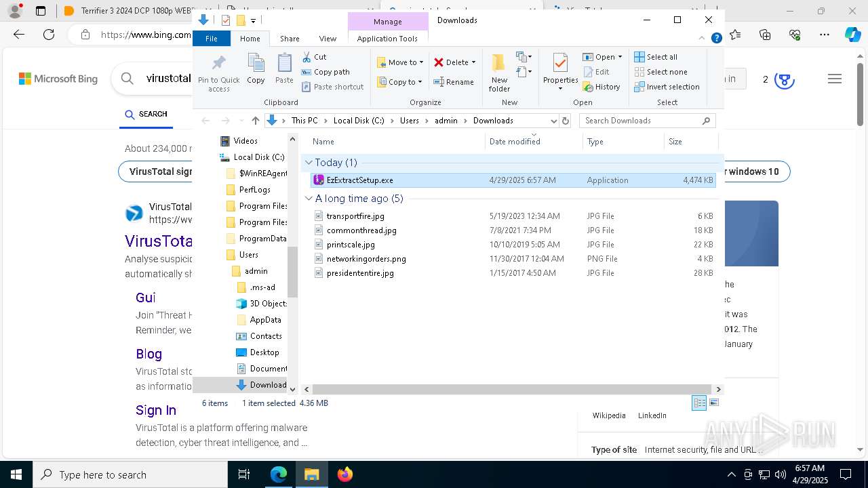
Task: Click the Paste ribbon button
Action: [x=284, y=68]
